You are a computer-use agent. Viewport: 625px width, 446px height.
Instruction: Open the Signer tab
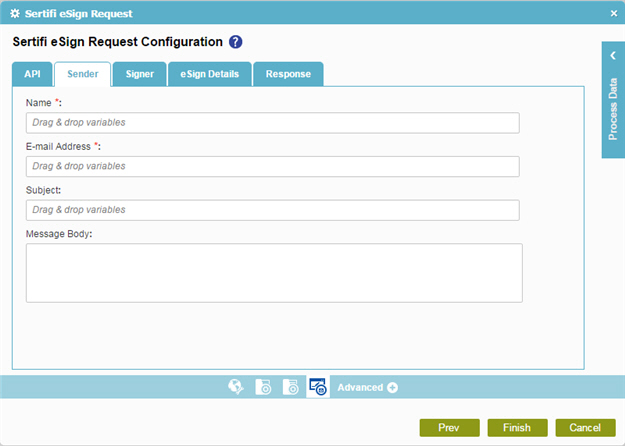pyautogui.click(x=140, y=74)
